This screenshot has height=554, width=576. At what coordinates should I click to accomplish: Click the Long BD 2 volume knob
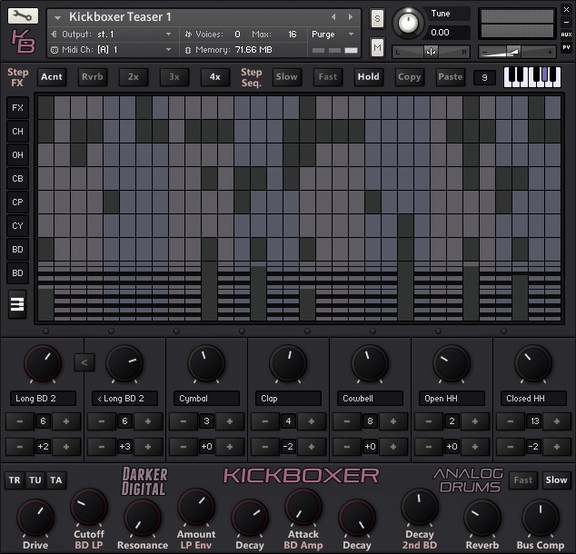(x=43, y=363)
